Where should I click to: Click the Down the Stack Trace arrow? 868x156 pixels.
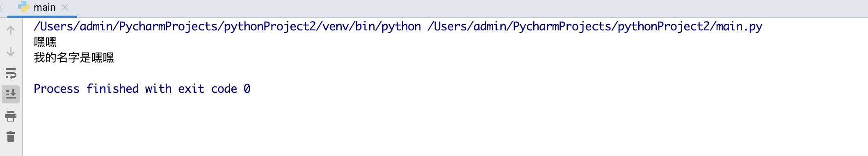coord(11,52)
